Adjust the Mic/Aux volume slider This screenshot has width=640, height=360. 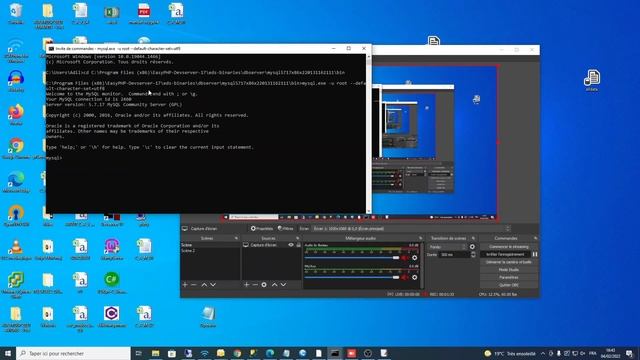pos(352,278)
